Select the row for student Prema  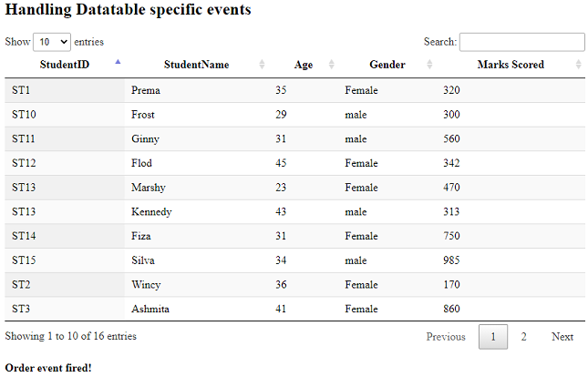pos(145,90)
